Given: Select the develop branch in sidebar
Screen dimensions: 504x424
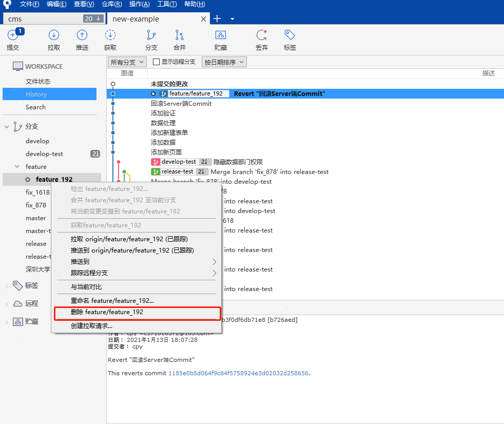Looking at the screenshot, I should (37, 141).
